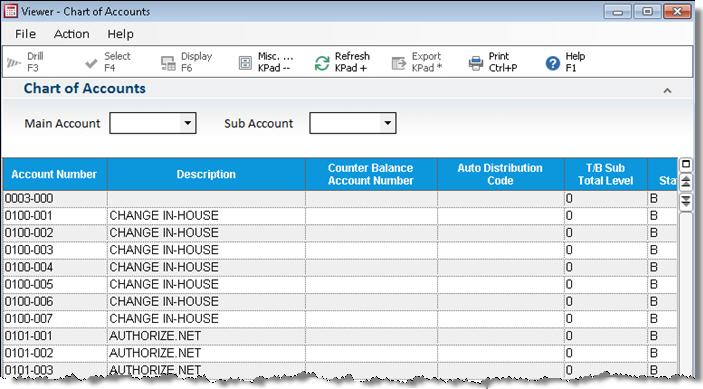This screenshot has width=703, height=389.
Task: Click the Export KPad icon
Action: (x=399, y=63)
